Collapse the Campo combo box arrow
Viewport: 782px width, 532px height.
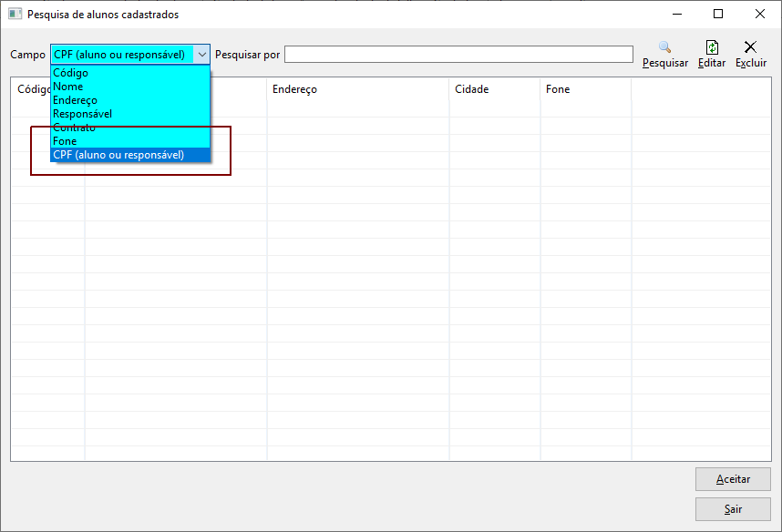pos(202,55)
